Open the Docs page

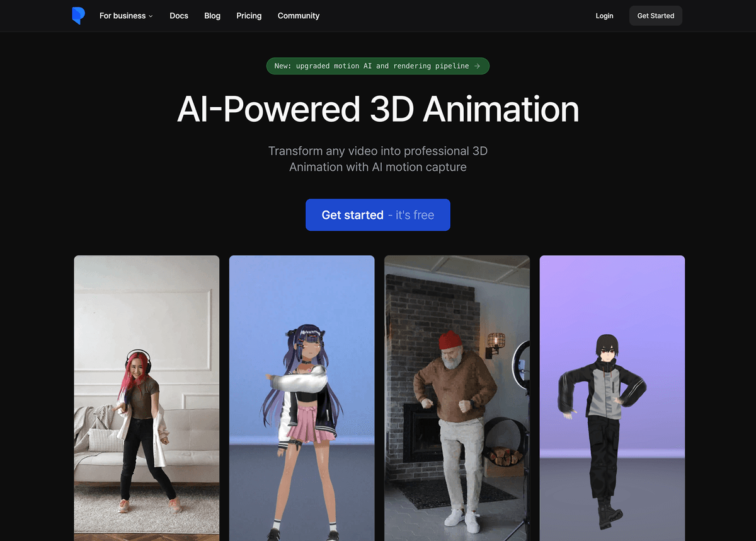(179, 16)
